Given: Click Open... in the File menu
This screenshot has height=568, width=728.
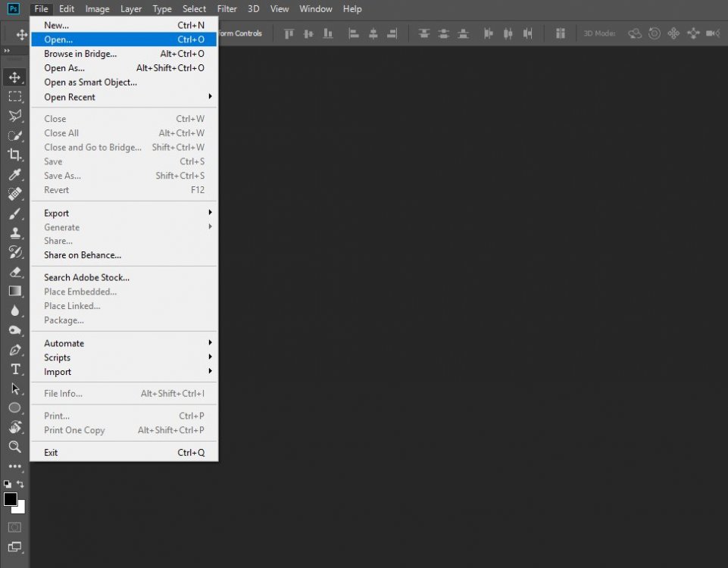Looking at the screenshot, I should coord(59,39).
